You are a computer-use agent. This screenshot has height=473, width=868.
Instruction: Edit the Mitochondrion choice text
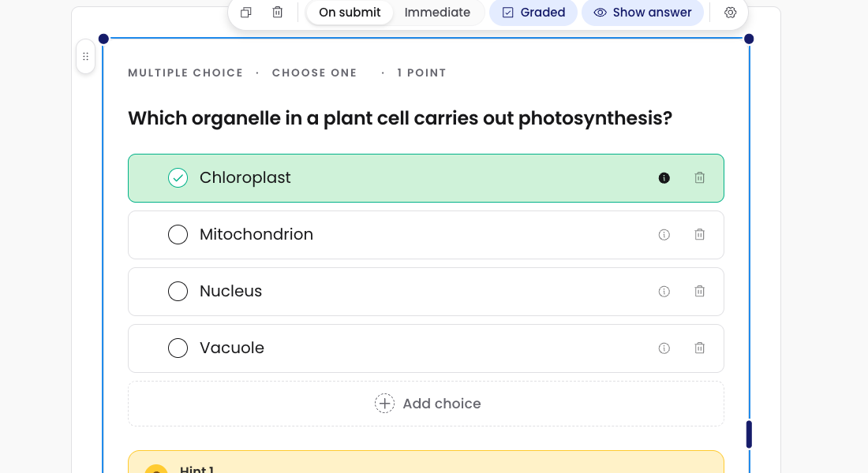pyautogui.click(x=256, y=235)
